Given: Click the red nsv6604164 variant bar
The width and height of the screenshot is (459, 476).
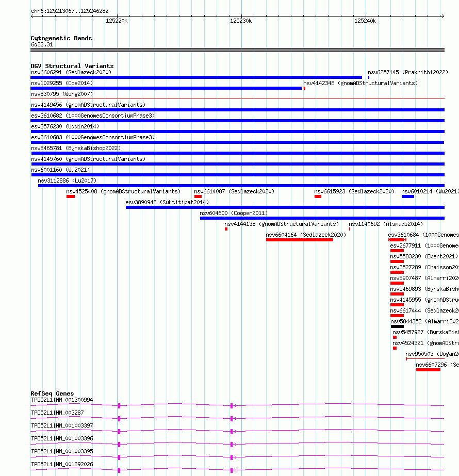Looking at the screenshot, I should pyautogui.click(x=299, y=240).
